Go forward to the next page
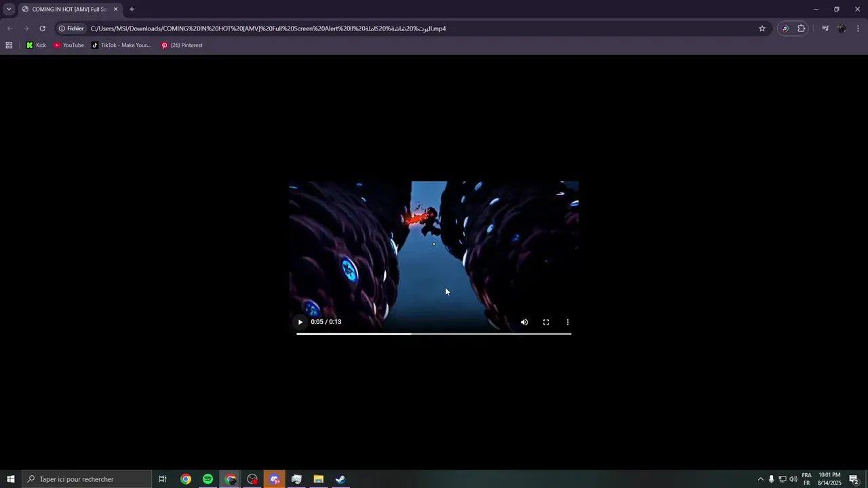 tap(26, 28)
